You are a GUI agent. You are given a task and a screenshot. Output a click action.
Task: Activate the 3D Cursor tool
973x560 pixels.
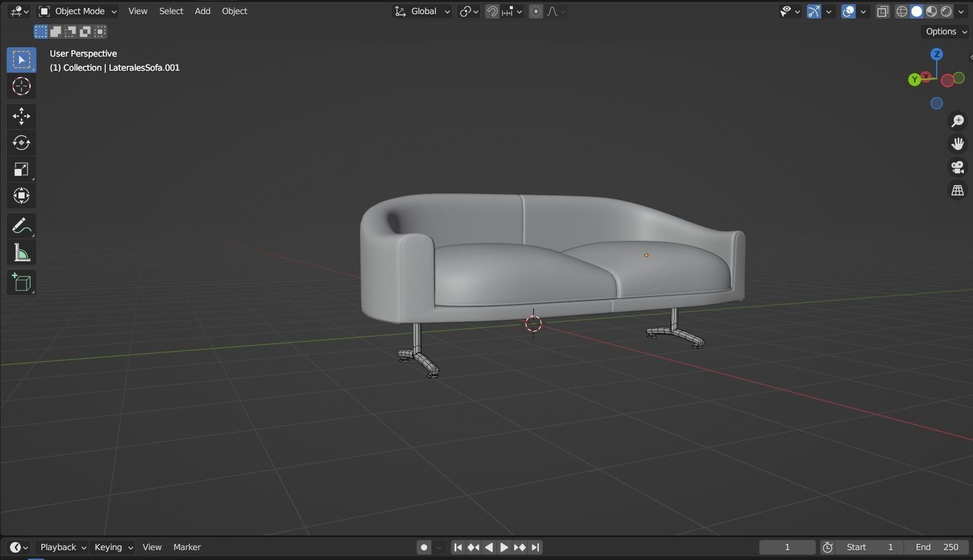22,86
